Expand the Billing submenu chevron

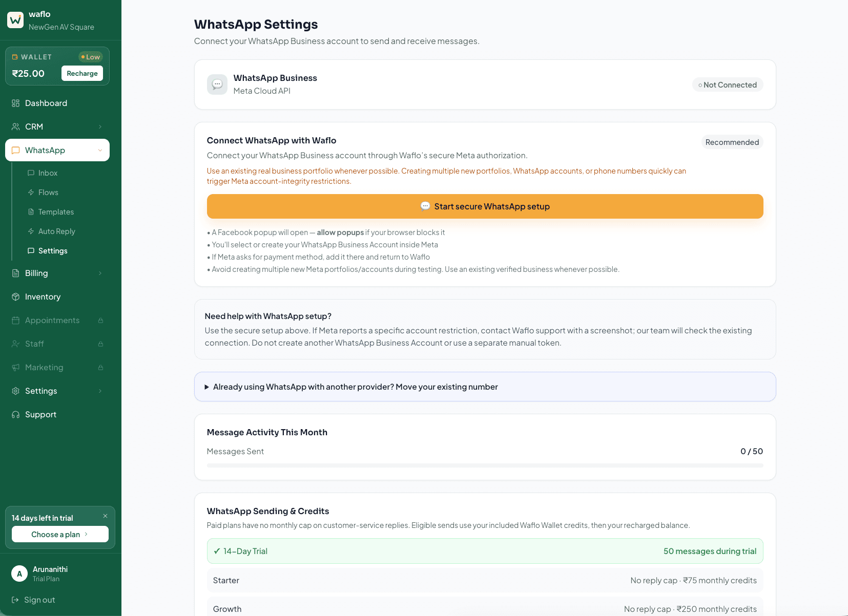(x=100, y=273)
